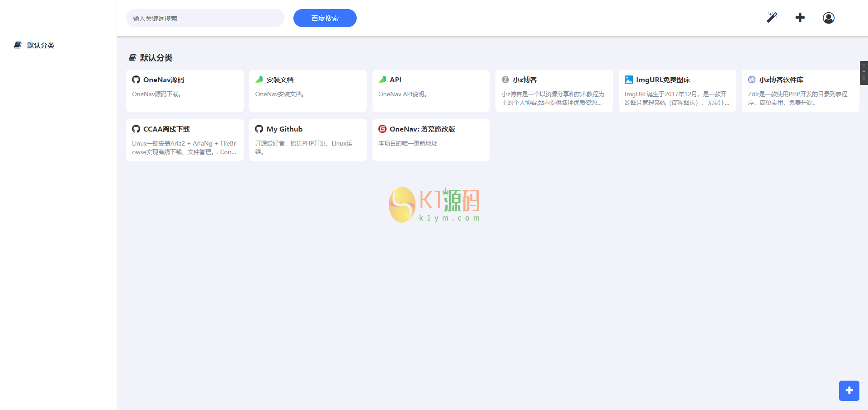Click the description starting Linux一键安装Aria2
This screenshot has width=868, height=410.
click(184, 148)
